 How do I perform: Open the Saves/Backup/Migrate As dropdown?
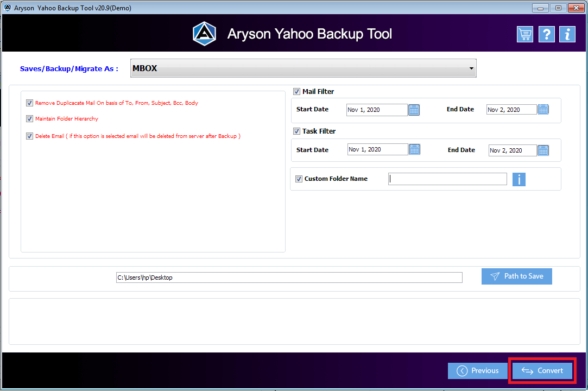[x=303, y=68]
